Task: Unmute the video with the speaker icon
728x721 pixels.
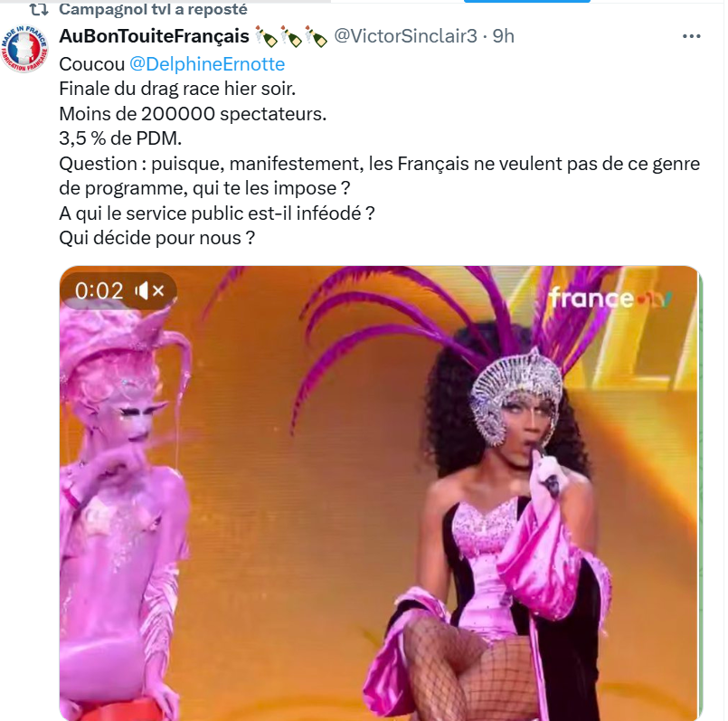Action: pyautogui.click(x=149, y=291)
